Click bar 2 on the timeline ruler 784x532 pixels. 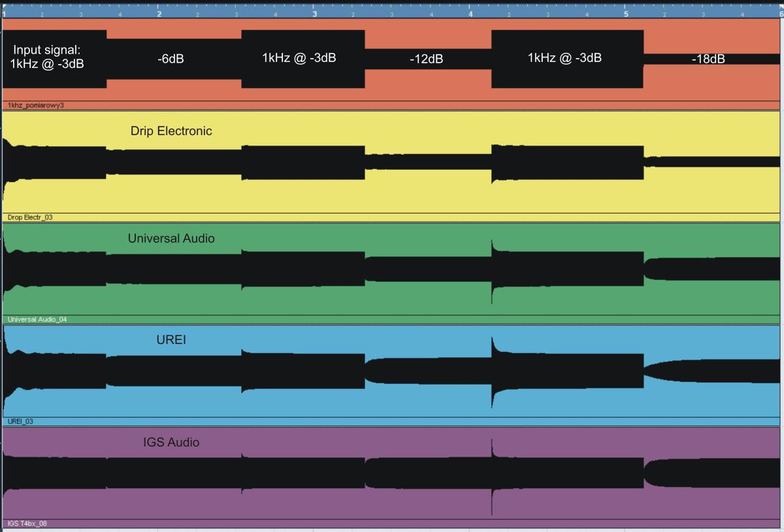[159, 13]
